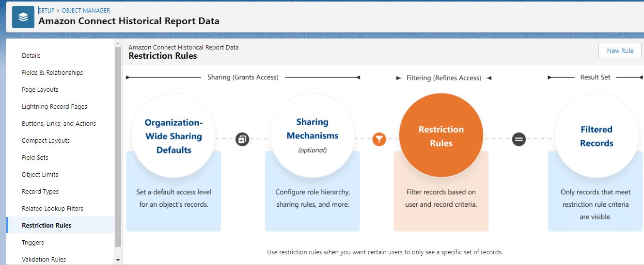Click the dark plus-copy connector icon
This screenshot has height=265, width=644.
(242, 139)
